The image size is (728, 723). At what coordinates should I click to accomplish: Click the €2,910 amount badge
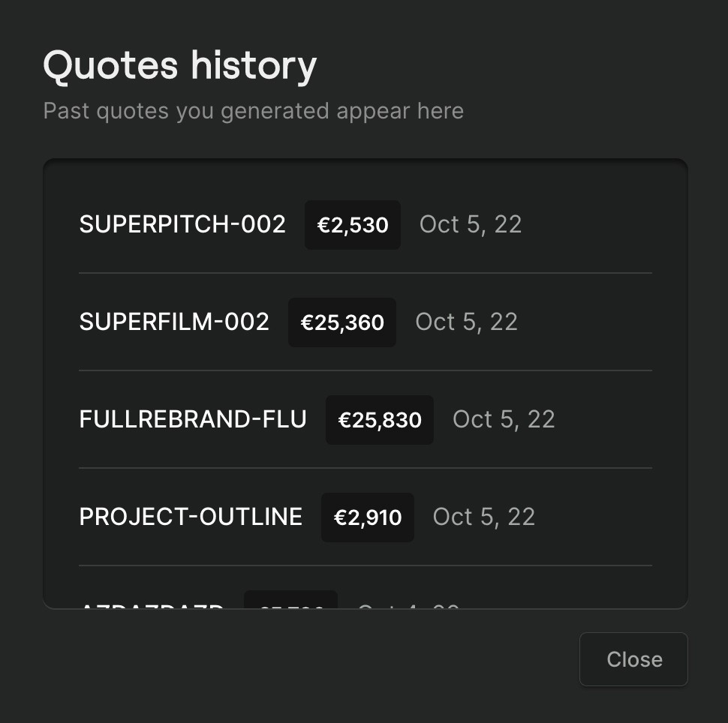point(368,517)
